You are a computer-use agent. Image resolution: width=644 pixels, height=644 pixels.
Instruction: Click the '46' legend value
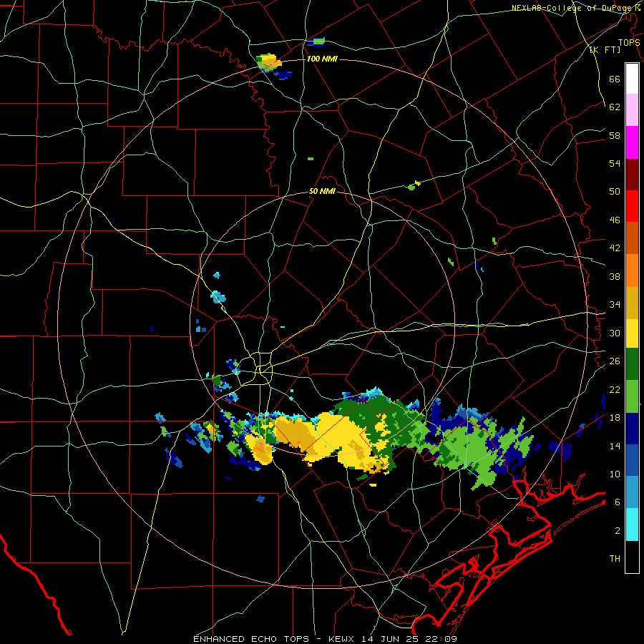click(615, 220)
